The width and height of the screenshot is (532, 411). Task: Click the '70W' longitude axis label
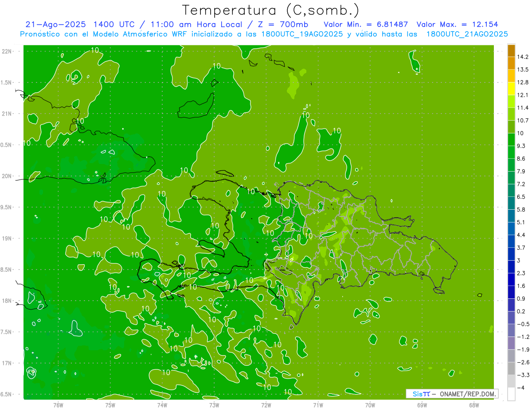click(370, 405)
